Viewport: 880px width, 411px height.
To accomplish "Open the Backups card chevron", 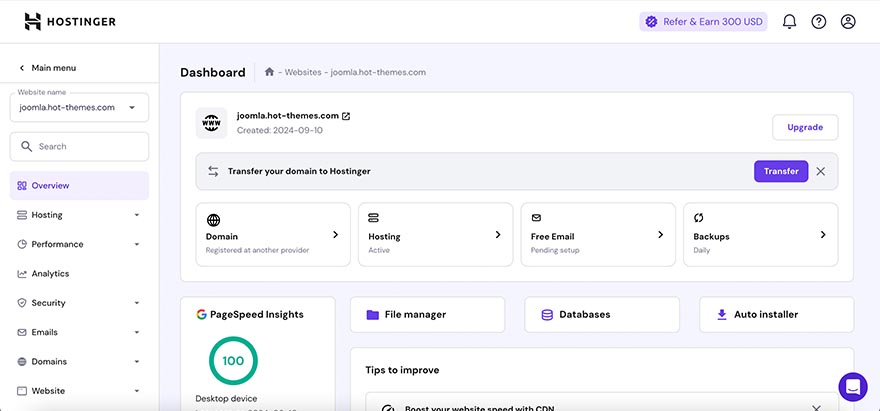I will [x=823, y=235].
